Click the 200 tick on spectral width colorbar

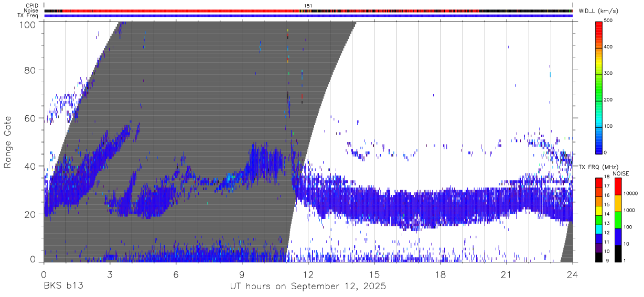[608, 100]
